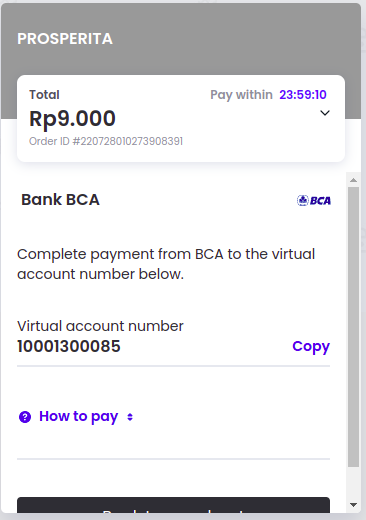Expand order details with the chevron arrow
The image size is (366, 520).
click(x=325, y=113)
